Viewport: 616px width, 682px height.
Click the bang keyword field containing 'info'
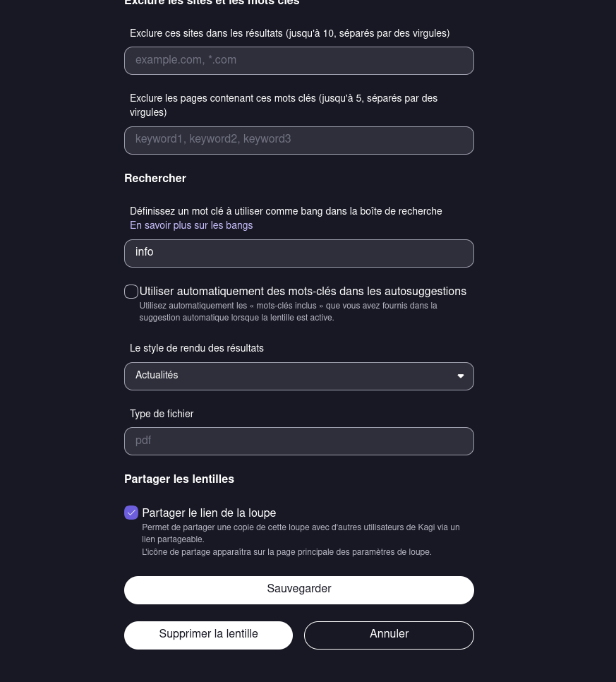coord(298,253)
